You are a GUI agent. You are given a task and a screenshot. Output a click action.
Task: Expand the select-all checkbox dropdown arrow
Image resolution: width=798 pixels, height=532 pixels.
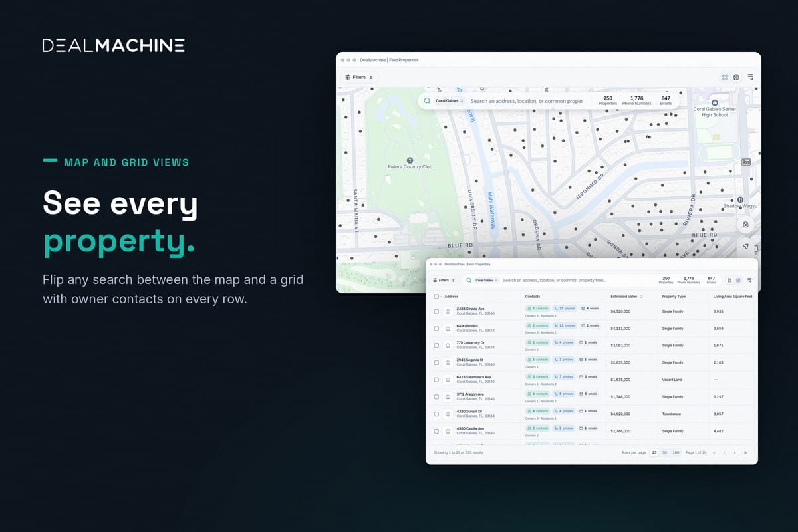[441, 297]
